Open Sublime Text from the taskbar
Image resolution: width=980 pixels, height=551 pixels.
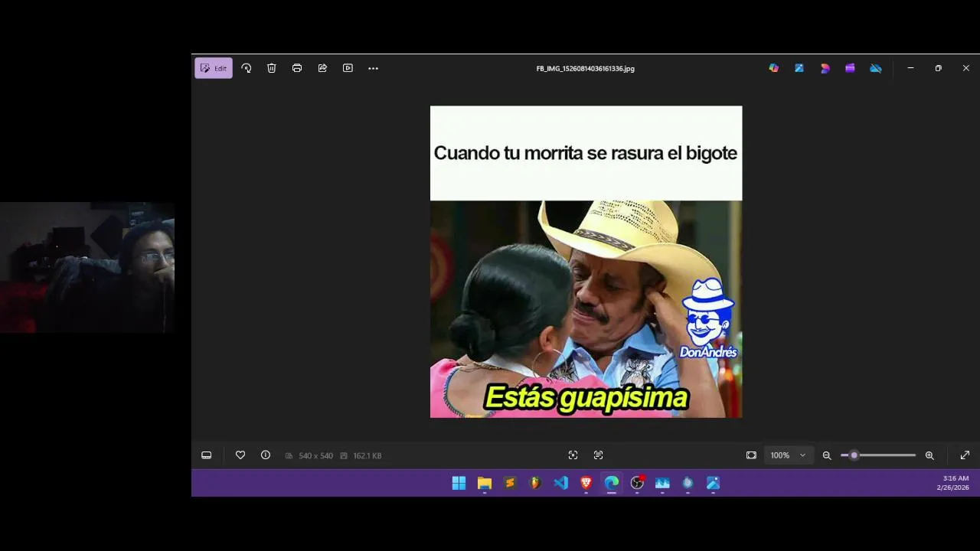point(510,483)
